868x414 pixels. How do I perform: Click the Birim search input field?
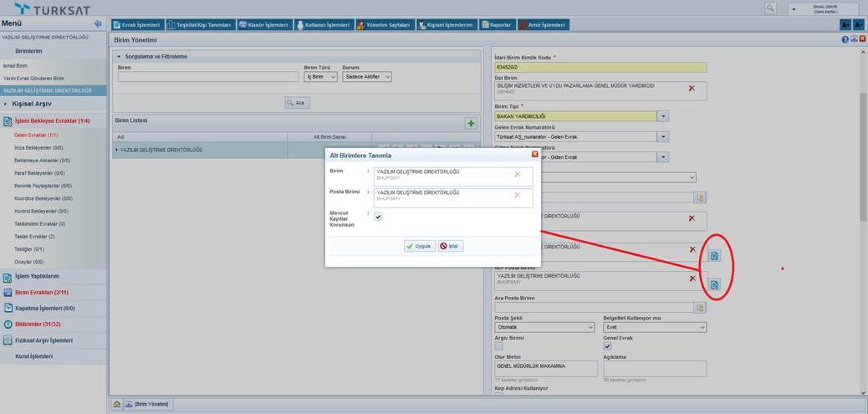[207, 77]
